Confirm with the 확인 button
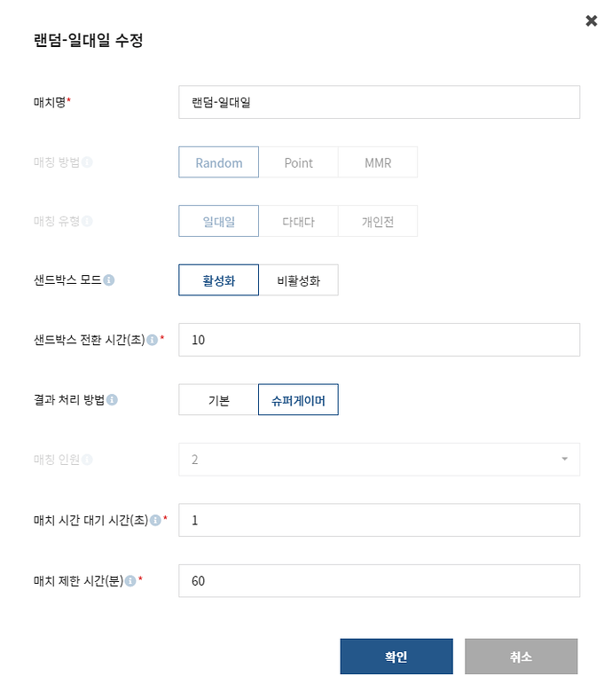This screenshot has width=612, height=700. 396,657
